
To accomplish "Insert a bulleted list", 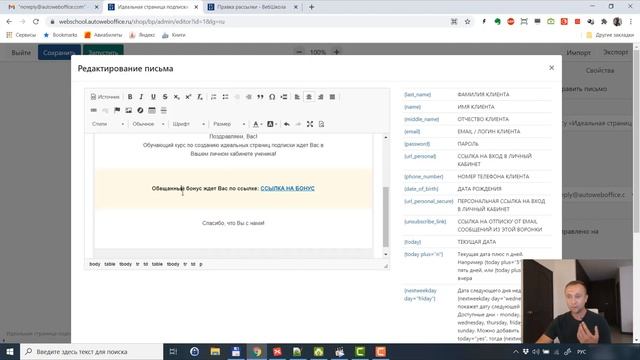I will click(x=225, y=97).
